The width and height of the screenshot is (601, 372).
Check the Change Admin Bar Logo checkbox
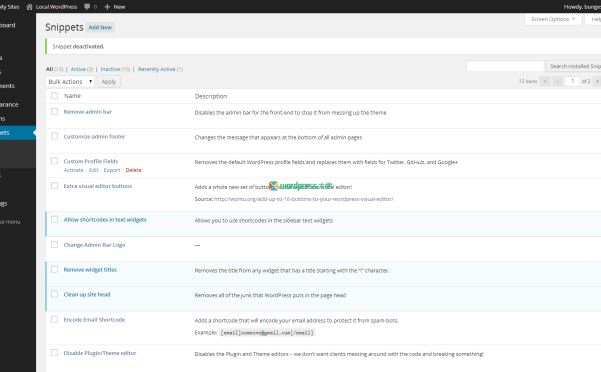point(54,244)
